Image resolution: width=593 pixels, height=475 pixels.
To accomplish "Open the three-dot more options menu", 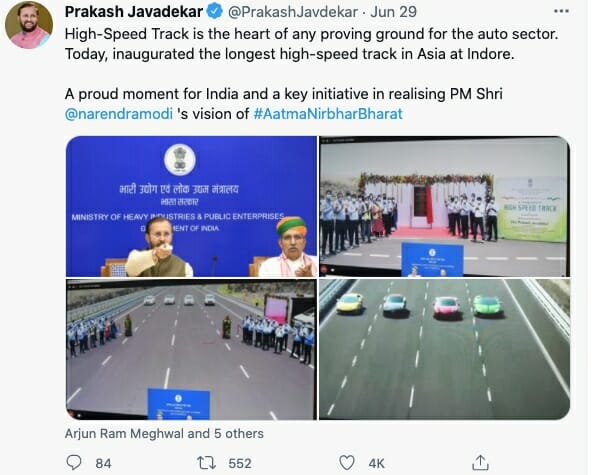I will click(x=561, y=11).
